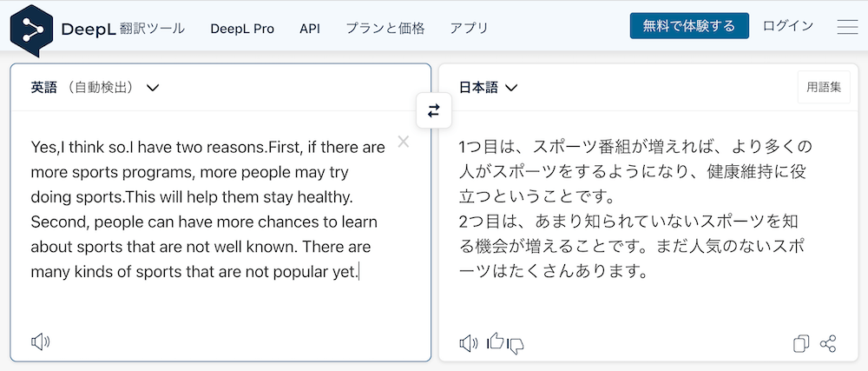Give the translation a thumbs down

pyautogui.click(x=516, y=345)
